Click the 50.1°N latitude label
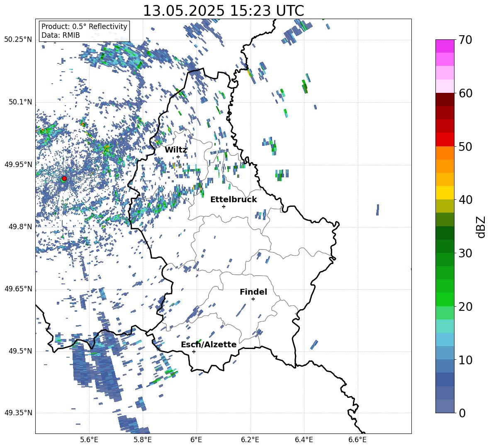 click(21, 102)
